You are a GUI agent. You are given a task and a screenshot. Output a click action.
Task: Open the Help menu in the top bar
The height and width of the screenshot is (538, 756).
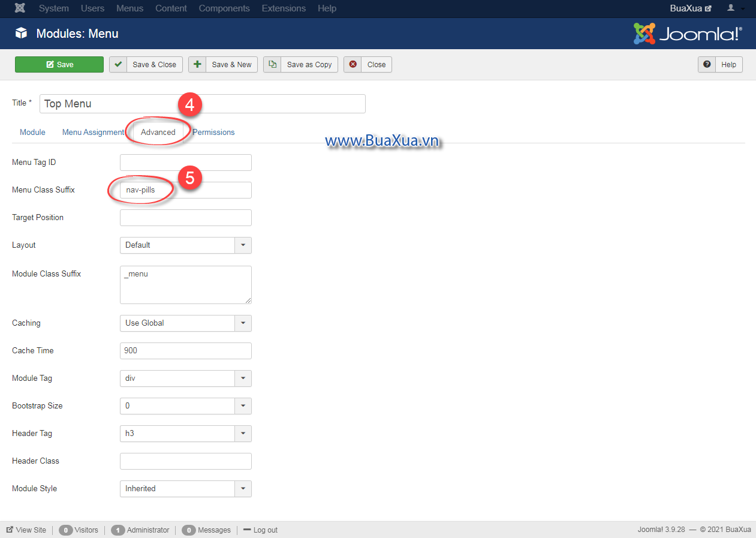[327, 8]
